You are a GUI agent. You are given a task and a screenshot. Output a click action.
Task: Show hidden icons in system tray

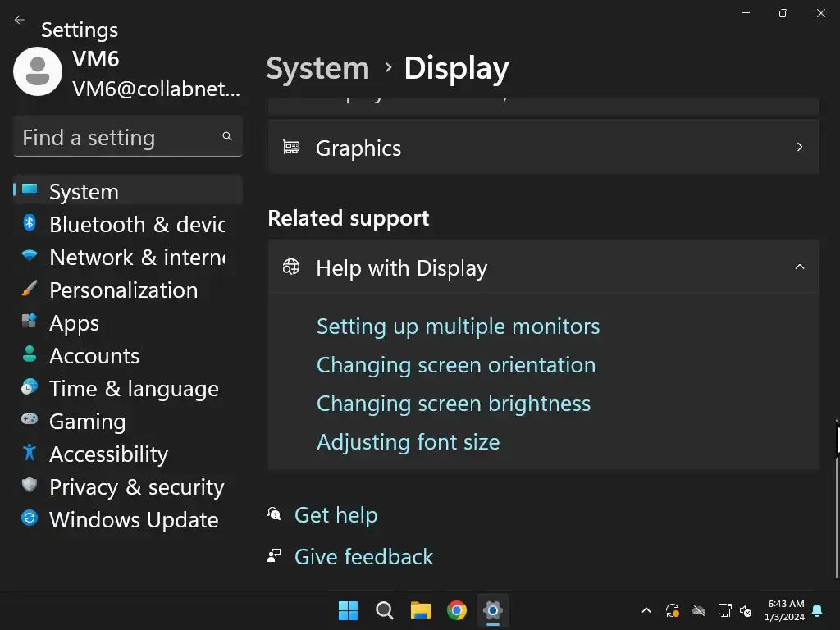(x=646, y=610)
